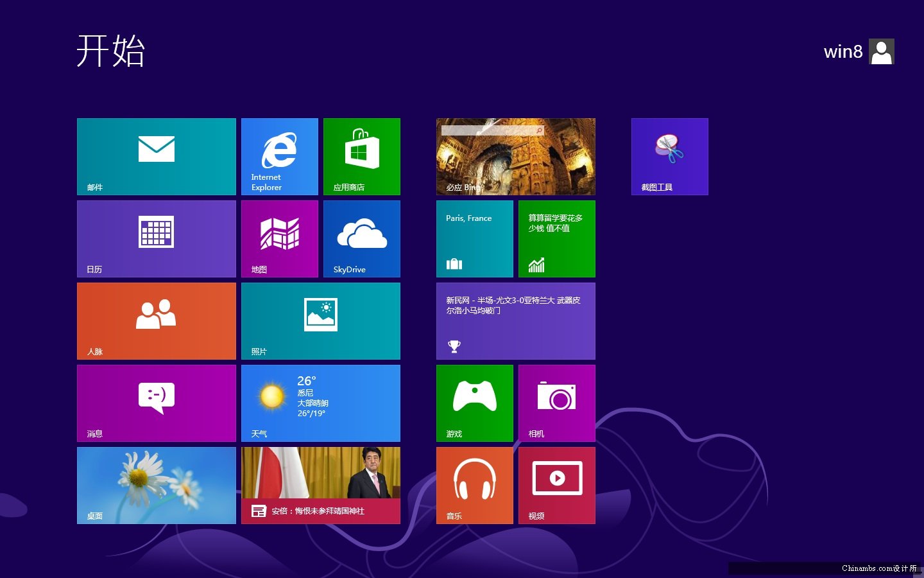Open the 消息 Messaging app
Viewport: 924px width, 578px height.
[156, 403]
